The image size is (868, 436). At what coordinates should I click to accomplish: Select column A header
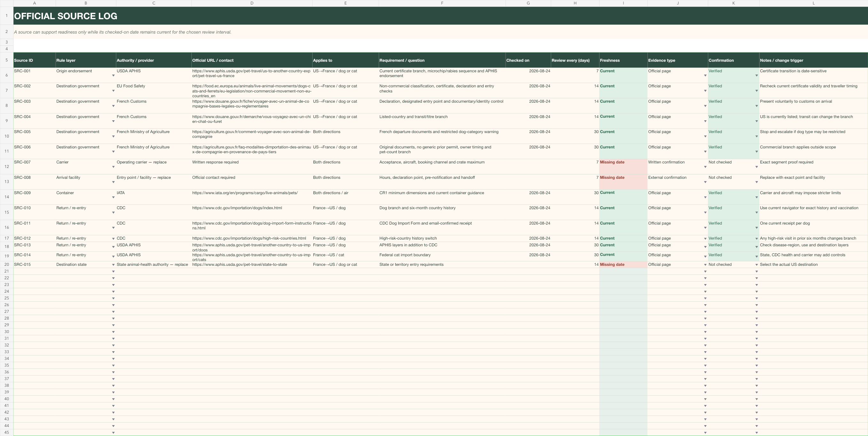[35, 3]
